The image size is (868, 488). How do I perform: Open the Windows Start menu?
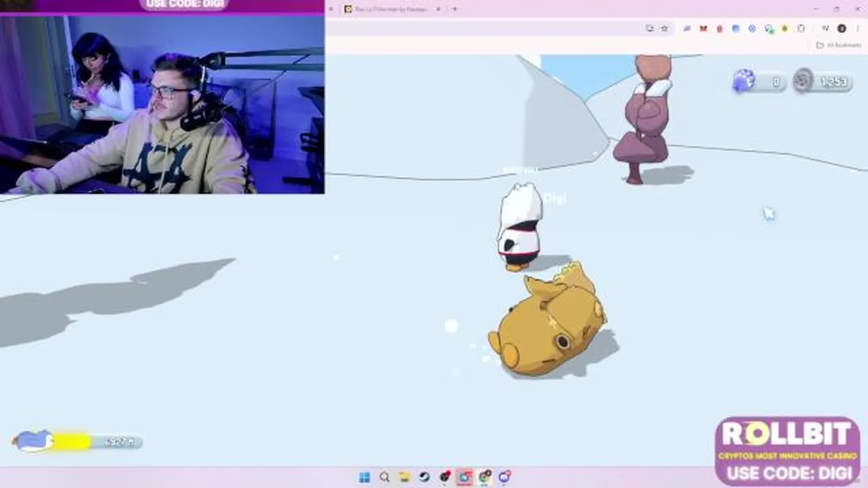364,477
